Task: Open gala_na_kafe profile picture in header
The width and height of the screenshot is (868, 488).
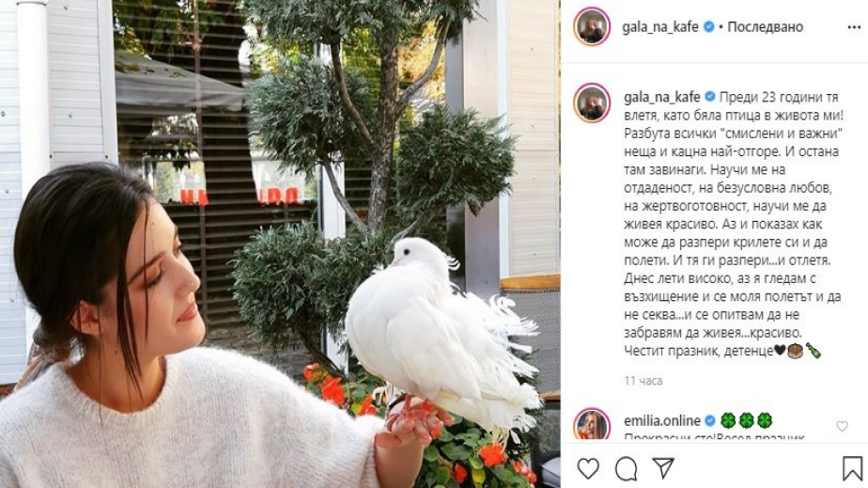Action: pyautogui.click(x=592, y=26)
